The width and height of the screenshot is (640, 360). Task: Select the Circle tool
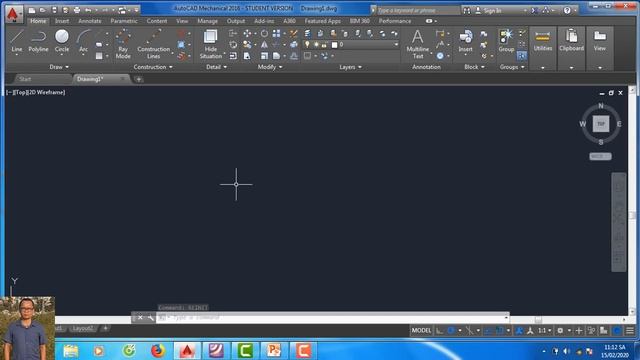(62, 41)
